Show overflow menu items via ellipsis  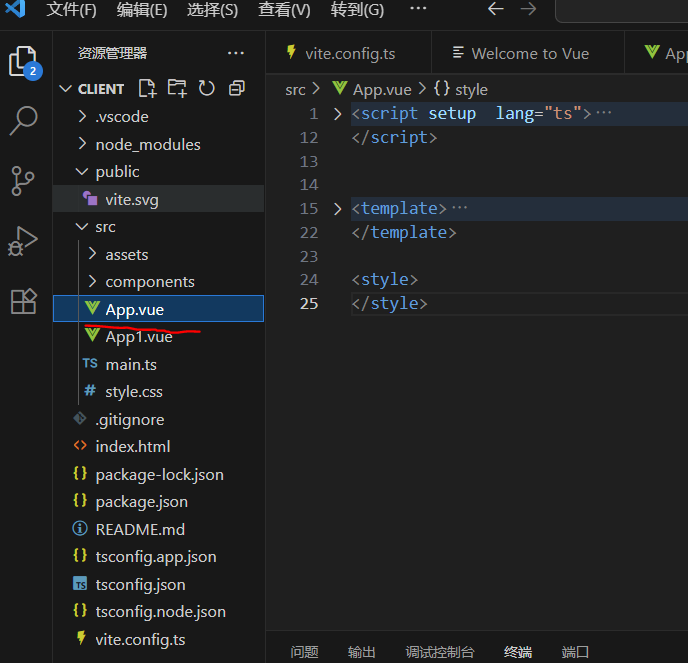click(x=418, y=8)
